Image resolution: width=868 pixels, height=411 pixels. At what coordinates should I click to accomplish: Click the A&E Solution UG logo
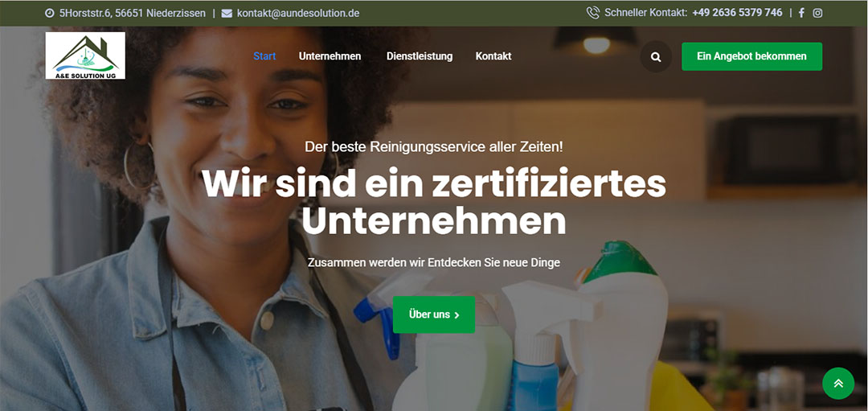85,55
